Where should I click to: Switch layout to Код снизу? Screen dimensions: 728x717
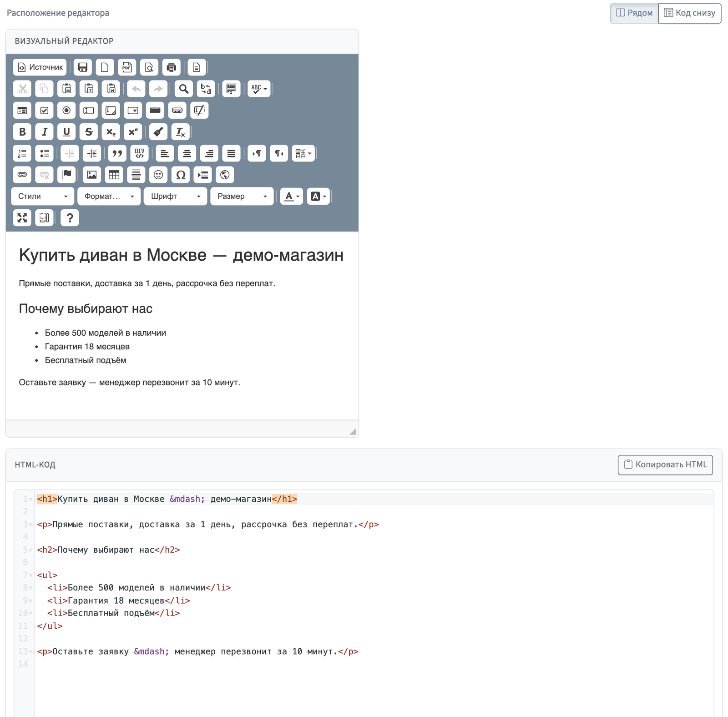690,13
